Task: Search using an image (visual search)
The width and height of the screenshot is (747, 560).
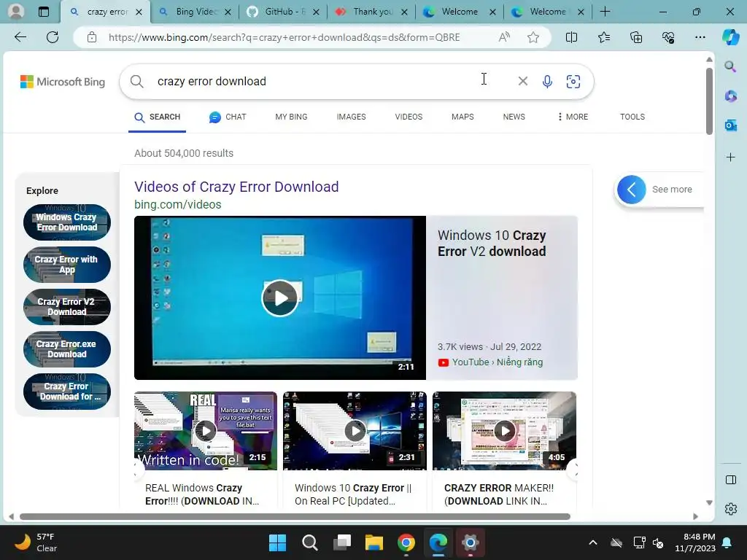Action: 573,82
